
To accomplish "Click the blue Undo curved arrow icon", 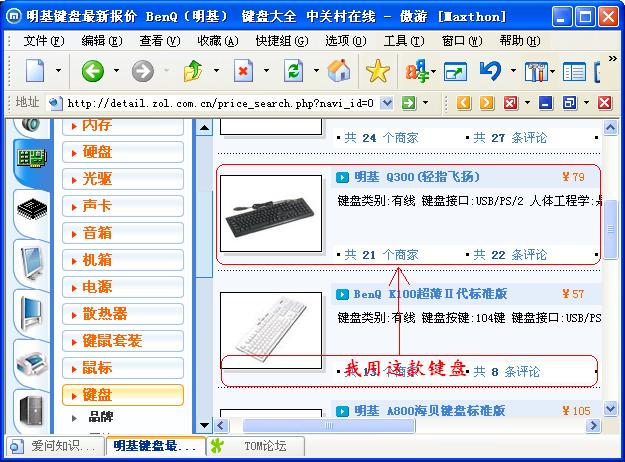I will (490, 71).
